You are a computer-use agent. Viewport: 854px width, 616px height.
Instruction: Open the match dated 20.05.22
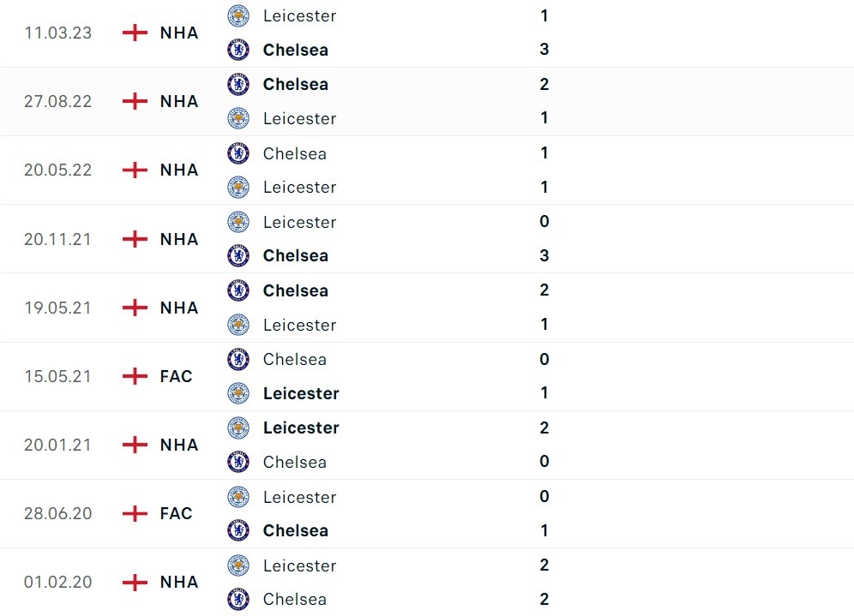(x=57, y=170)
